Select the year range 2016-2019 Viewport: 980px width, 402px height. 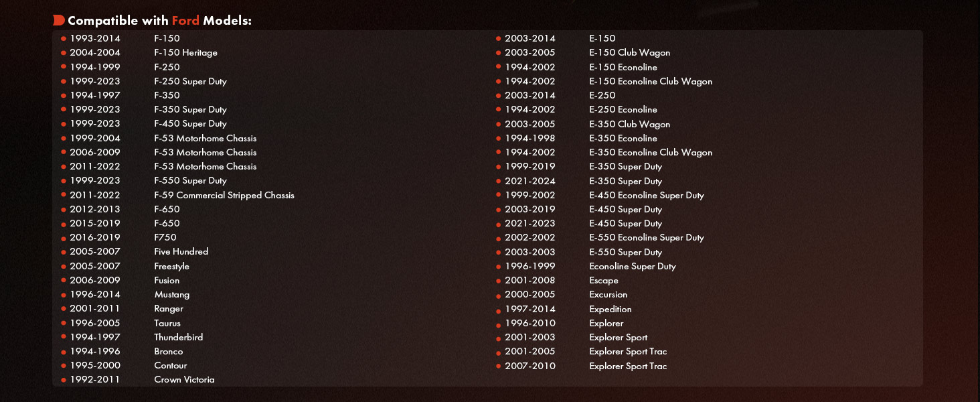[x=95, y=237]
